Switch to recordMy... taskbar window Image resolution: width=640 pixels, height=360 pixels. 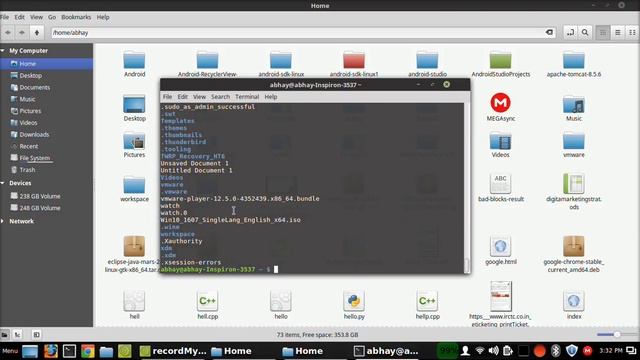click(x=173, y=351)
